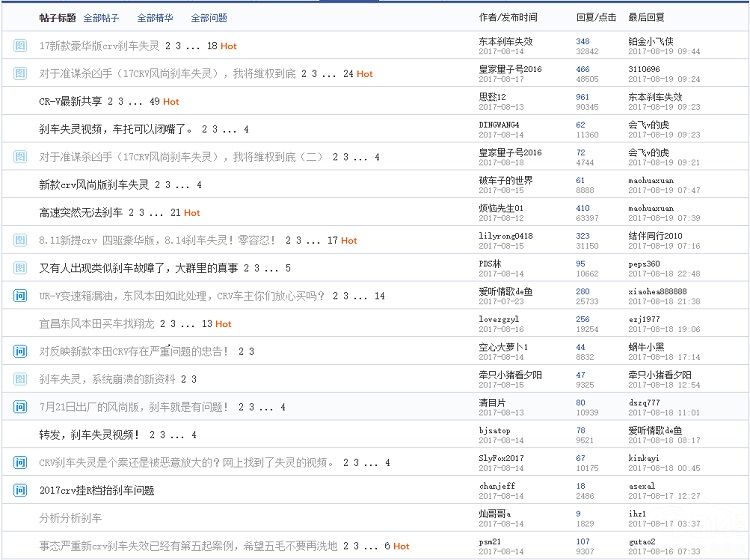Click question icon beside UR-V变速箱漏油 thread
750x560 pixels.
click(20, 296)
